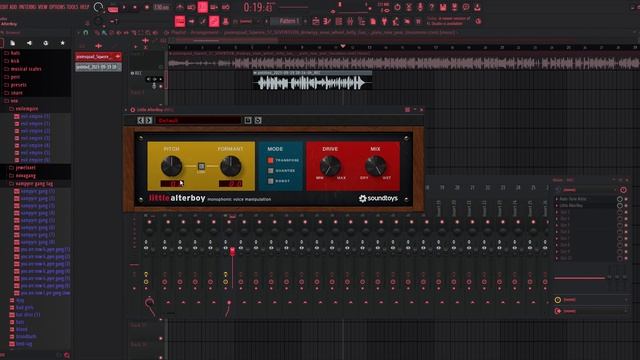
Task: Expand the novagang folder
Action: [22, 176]
